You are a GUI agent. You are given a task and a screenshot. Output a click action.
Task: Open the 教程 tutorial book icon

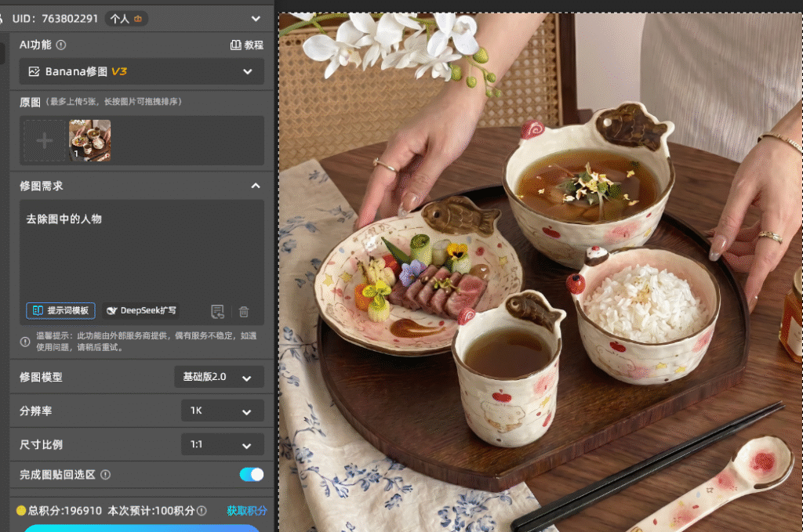pos(235,45)
